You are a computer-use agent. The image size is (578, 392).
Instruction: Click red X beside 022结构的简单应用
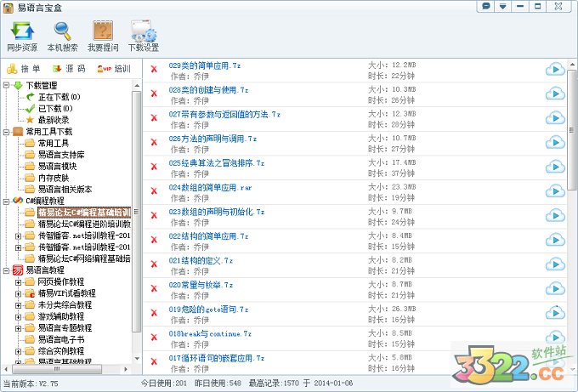(x=154, y=239)
